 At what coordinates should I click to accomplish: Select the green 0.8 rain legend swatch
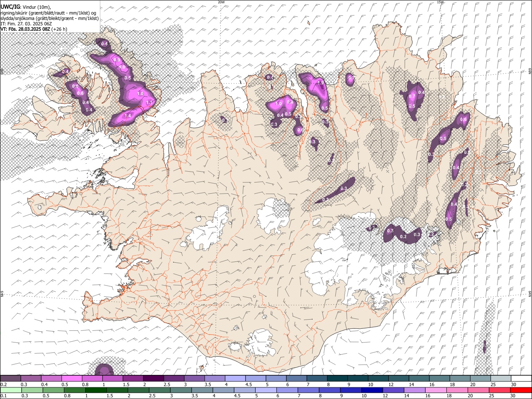pyautogui.click(x=74, y=390)
